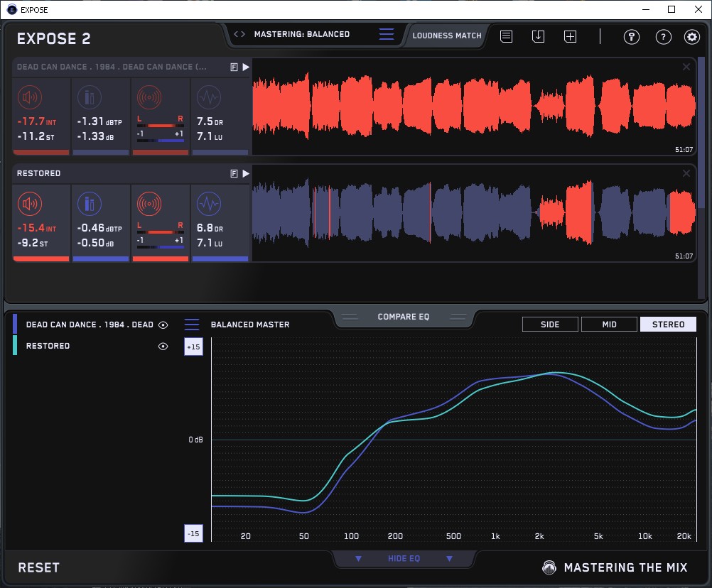Viewport: 712px width, 588px height.
Task: Remove the Restored track with its X
Action: coord(686,173)
